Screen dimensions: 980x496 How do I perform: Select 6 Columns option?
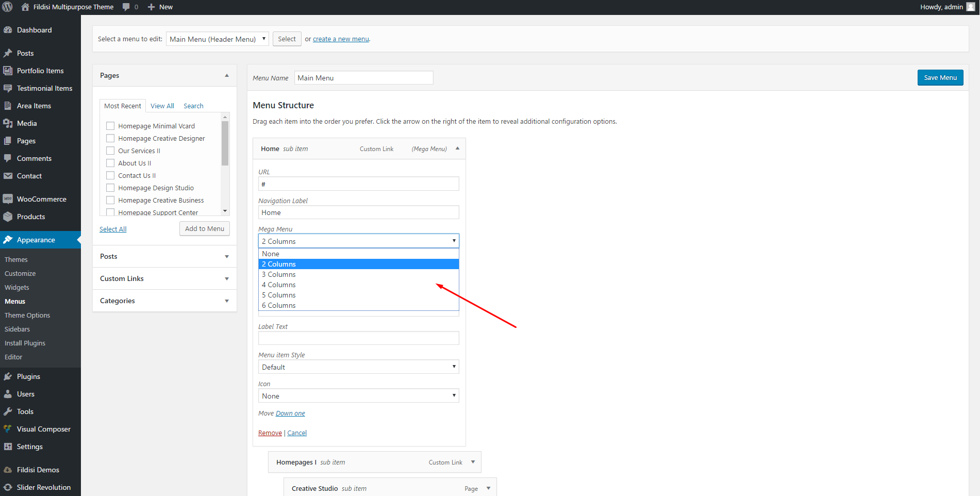(359, 305)
